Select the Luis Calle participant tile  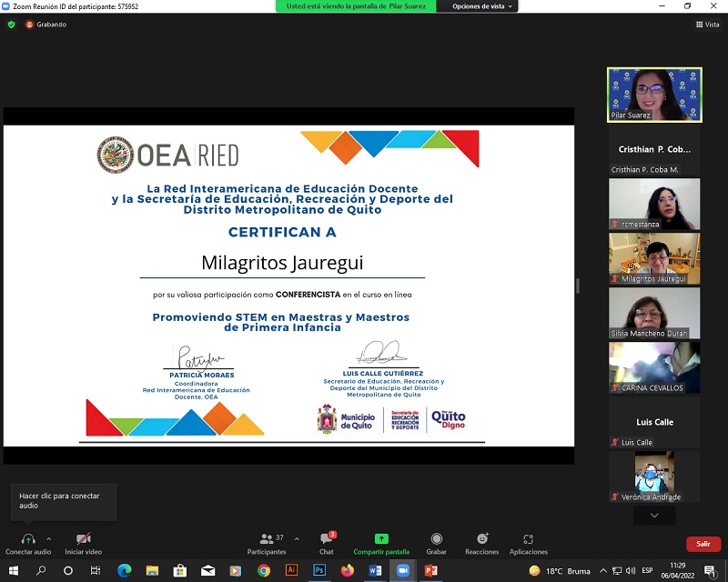654,422
